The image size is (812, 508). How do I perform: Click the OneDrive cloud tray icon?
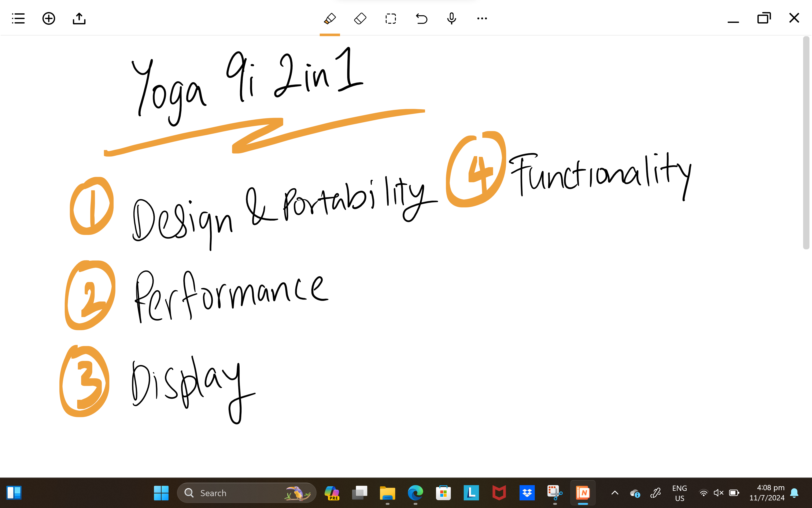635,493
